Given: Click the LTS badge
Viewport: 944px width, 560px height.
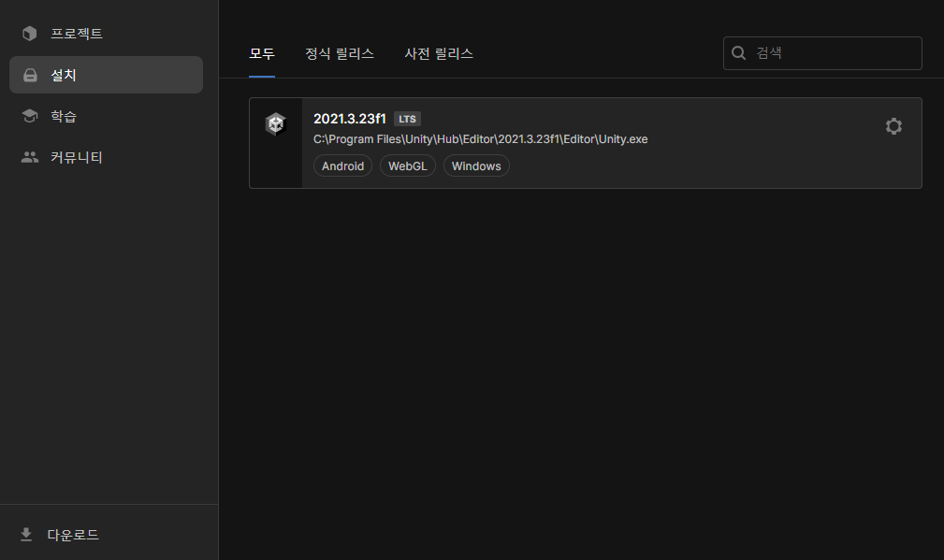Looking at the screenshot, I should tap(408, 119).
